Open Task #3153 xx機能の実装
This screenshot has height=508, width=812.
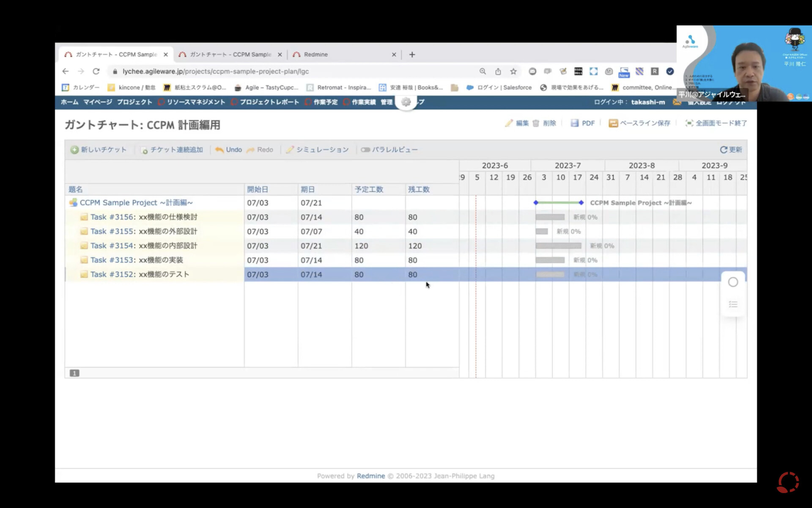coord(137,260)
